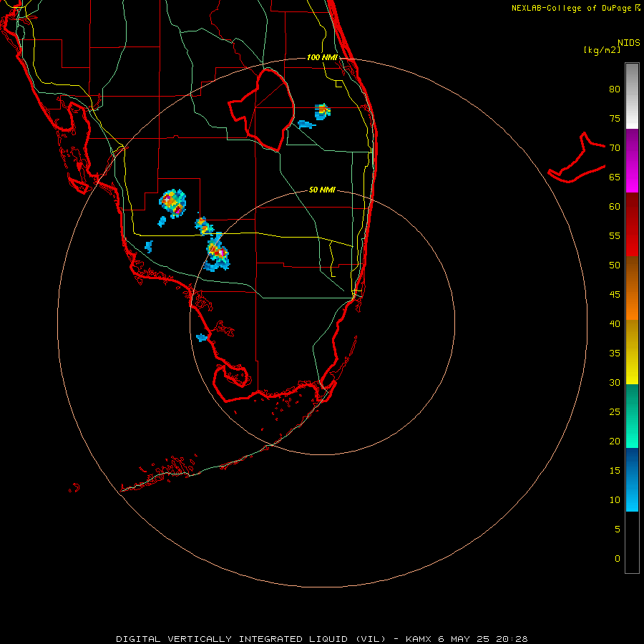This screenshot has height=644, width=644.
Task: Click the 0 value on the color scale
Action: (618, 559)
